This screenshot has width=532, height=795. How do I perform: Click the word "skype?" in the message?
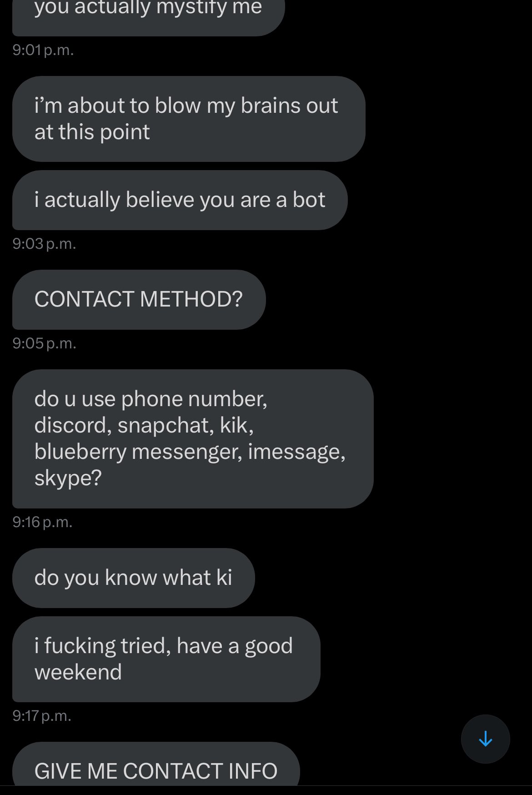[x=68, y=478]
